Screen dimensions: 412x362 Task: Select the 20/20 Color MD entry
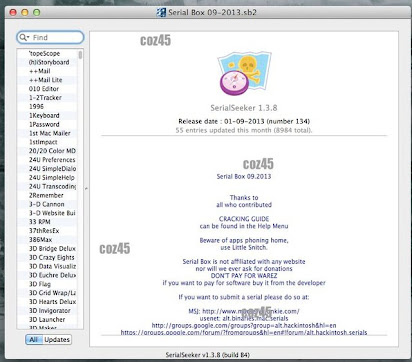[47, 151]
